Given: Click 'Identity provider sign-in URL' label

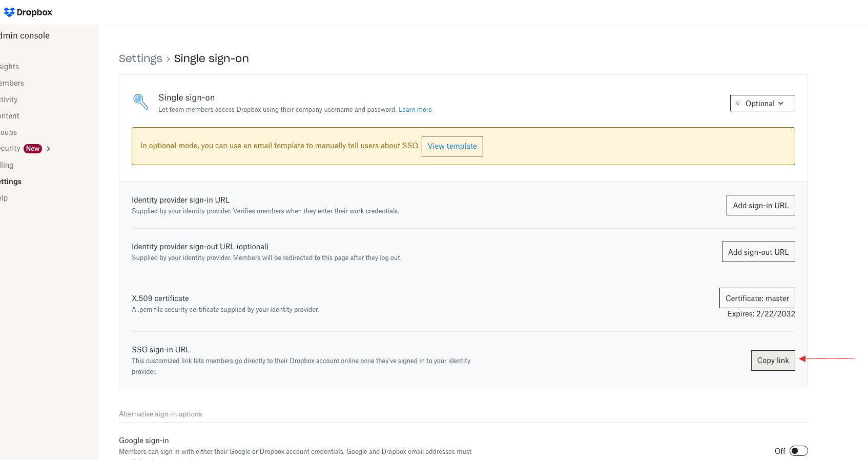Looking at the screenshot, I should 181,200.
